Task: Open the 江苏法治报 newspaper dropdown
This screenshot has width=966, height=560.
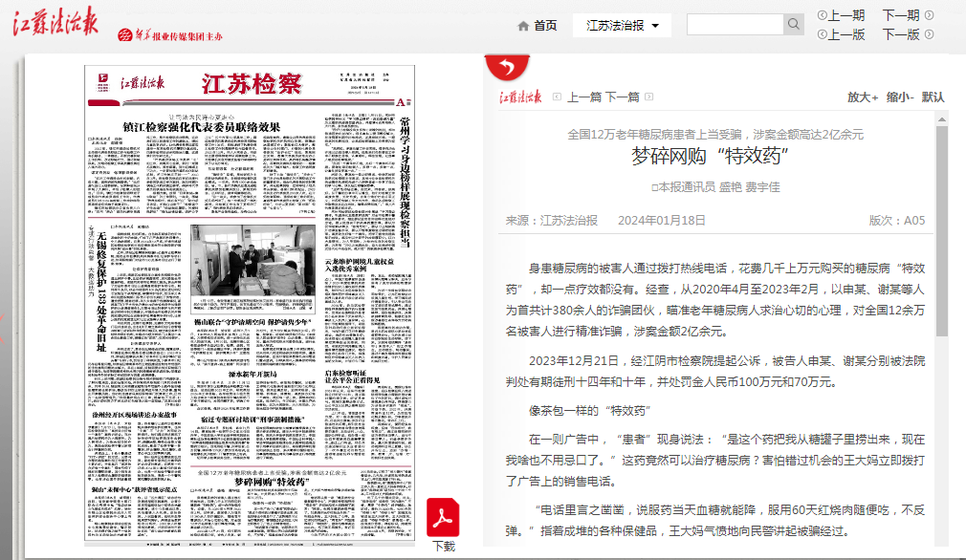Action: 623,25
